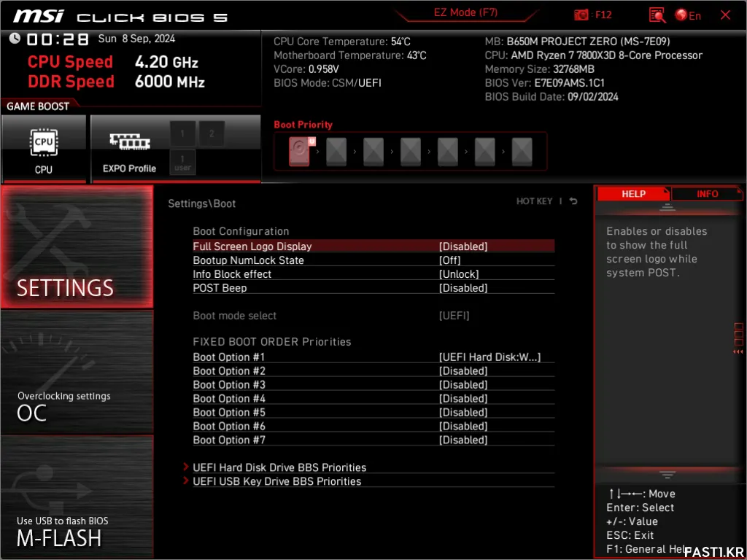Click the Settings\Boot breadcrumb
Viewport: 747px width, 560px height.
202,204
